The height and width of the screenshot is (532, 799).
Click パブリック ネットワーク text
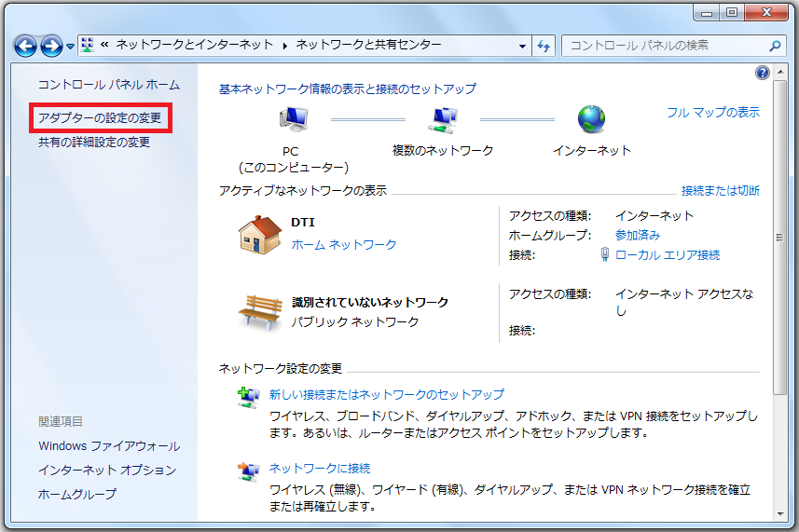355,321
